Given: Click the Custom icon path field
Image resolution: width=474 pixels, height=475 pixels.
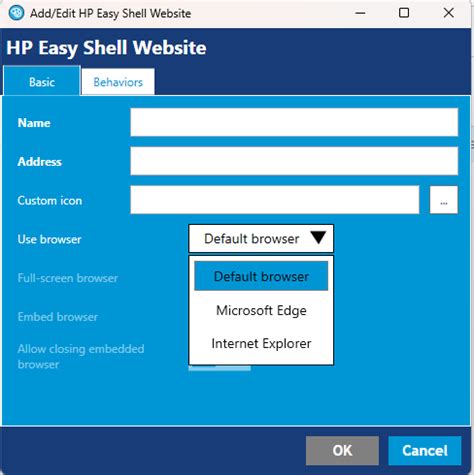Looking at the screenshot, I should 275,200.
